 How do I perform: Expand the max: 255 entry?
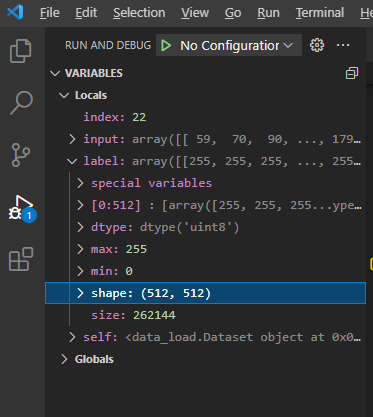80,249
